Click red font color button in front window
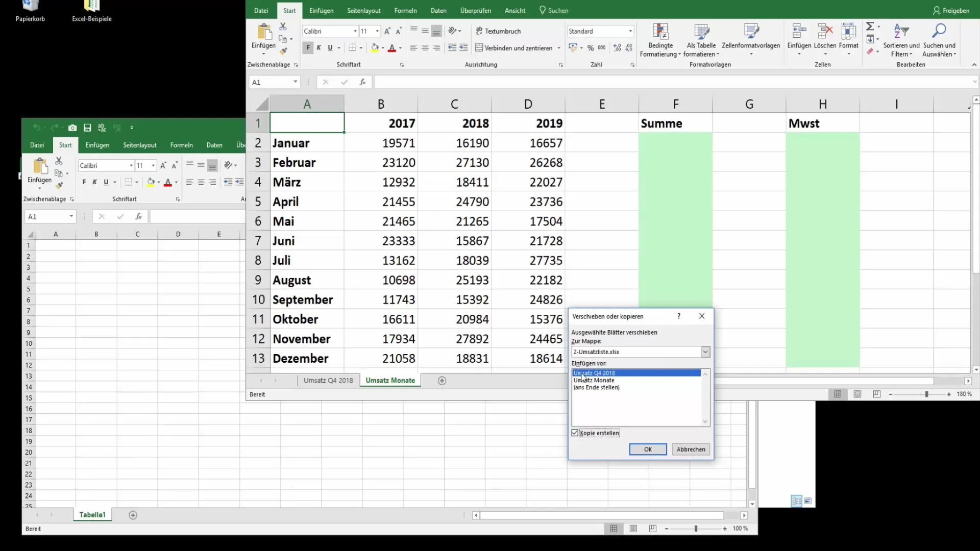 (392, 47)
